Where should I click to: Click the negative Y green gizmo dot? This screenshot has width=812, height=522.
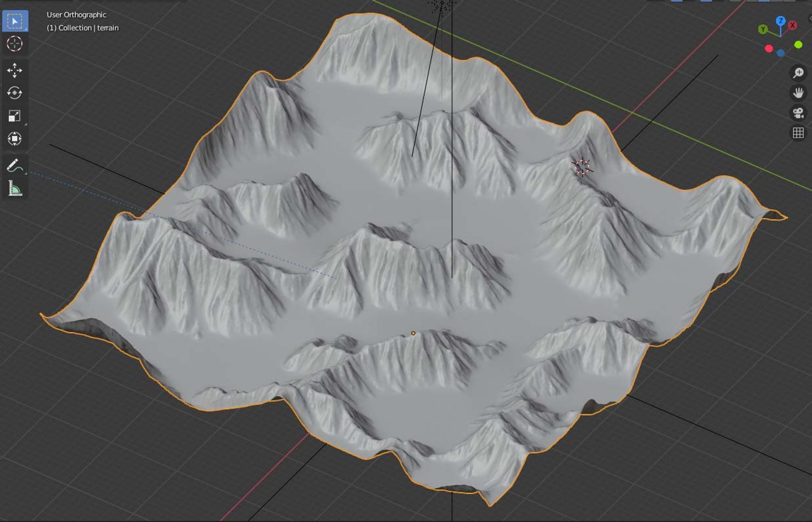click(x=798, y=44)
